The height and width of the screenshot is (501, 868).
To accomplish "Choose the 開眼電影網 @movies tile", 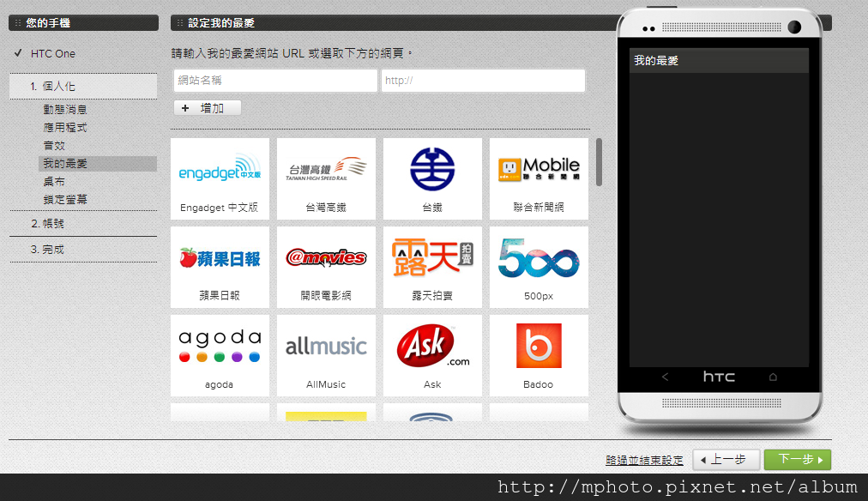I will coord(326,267).
